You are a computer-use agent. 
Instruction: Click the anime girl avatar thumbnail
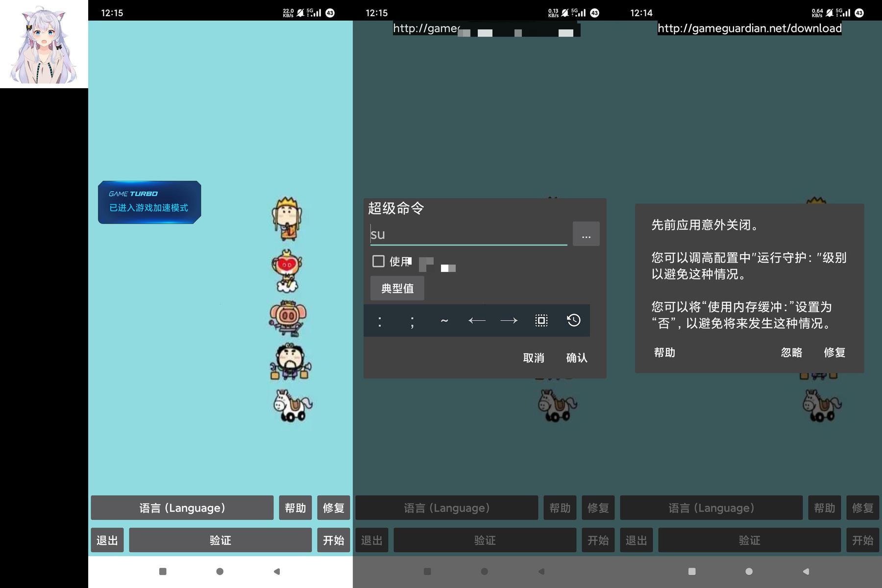(44, 44)
